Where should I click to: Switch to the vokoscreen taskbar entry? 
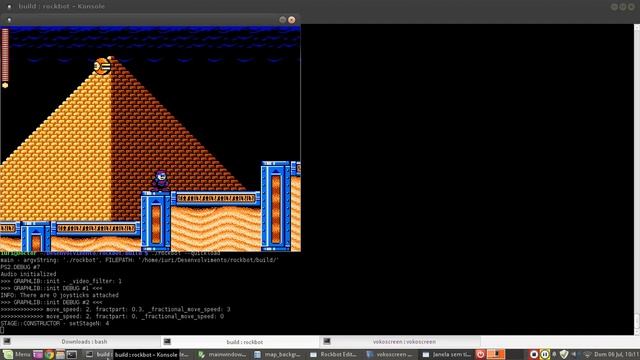point(390,354)
